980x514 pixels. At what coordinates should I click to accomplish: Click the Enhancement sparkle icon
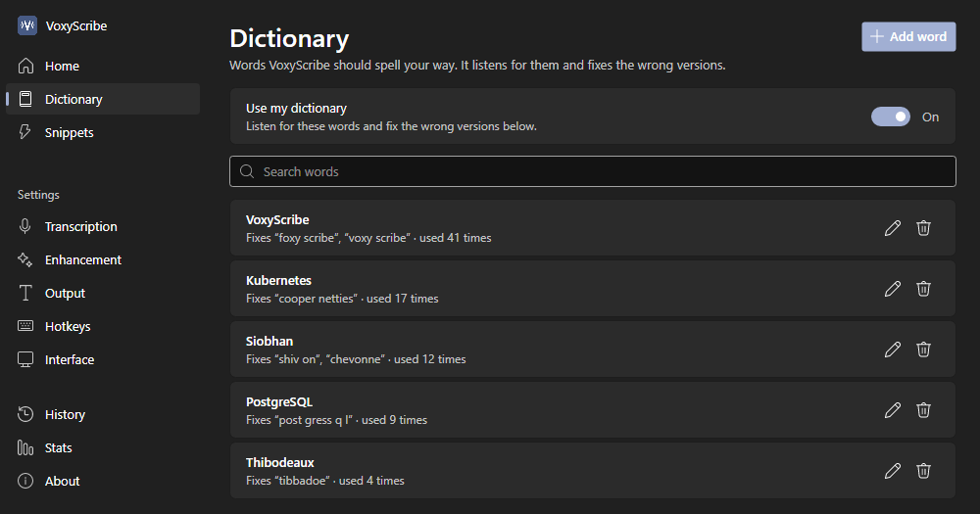pyautogui.click(x=25, y=259)
